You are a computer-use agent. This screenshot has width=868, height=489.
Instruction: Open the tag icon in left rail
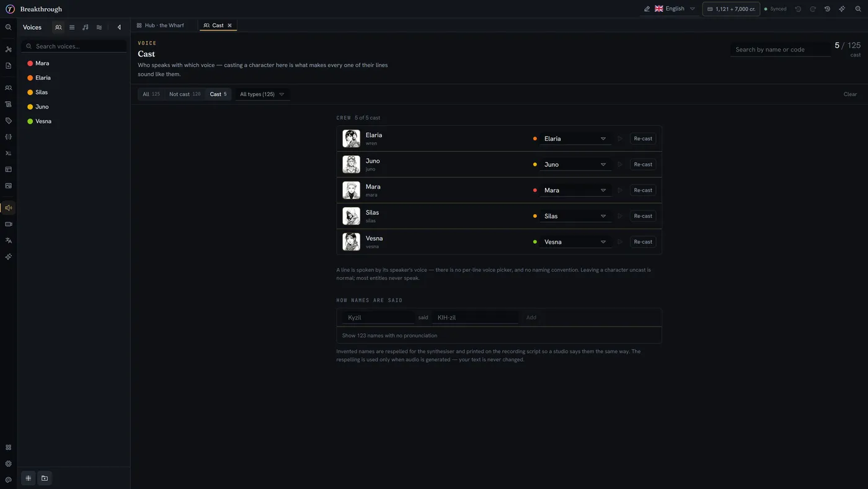coord(9,120)
